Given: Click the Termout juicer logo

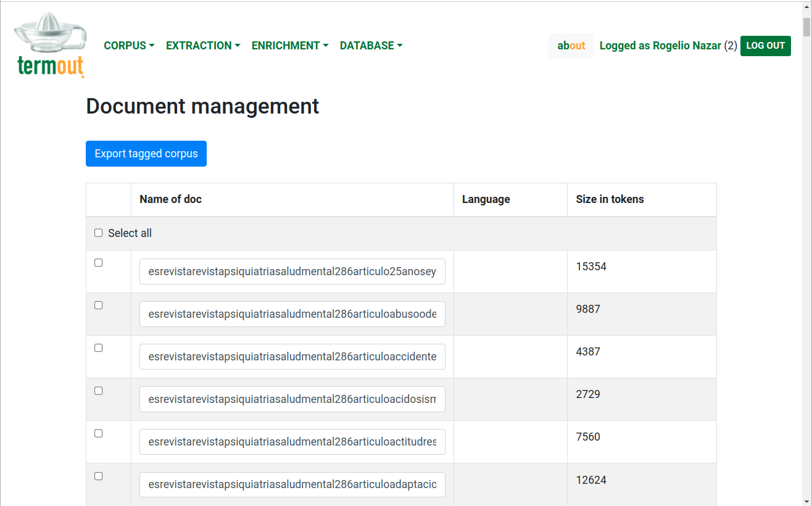Looking at the screenshot, I should [51, 45].
